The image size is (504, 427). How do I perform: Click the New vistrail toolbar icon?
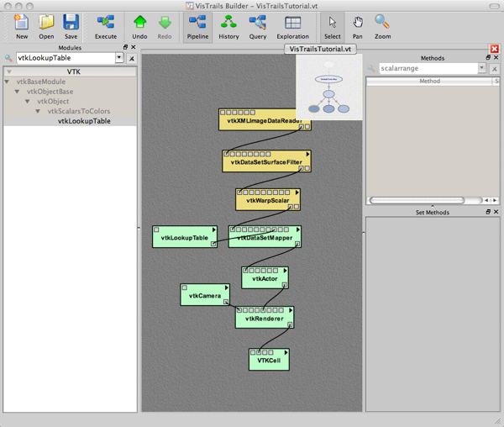(22, 22)
